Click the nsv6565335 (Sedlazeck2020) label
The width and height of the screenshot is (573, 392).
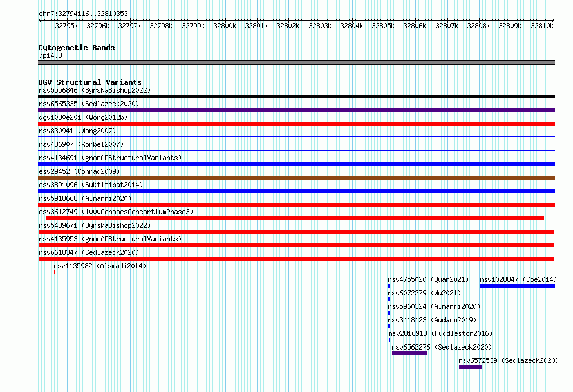89,104
